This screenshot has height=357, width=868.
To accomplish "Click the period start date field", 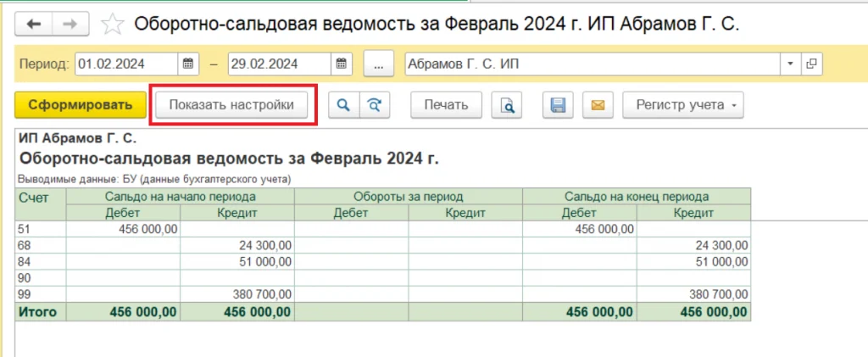I will (x=125, y=64).
